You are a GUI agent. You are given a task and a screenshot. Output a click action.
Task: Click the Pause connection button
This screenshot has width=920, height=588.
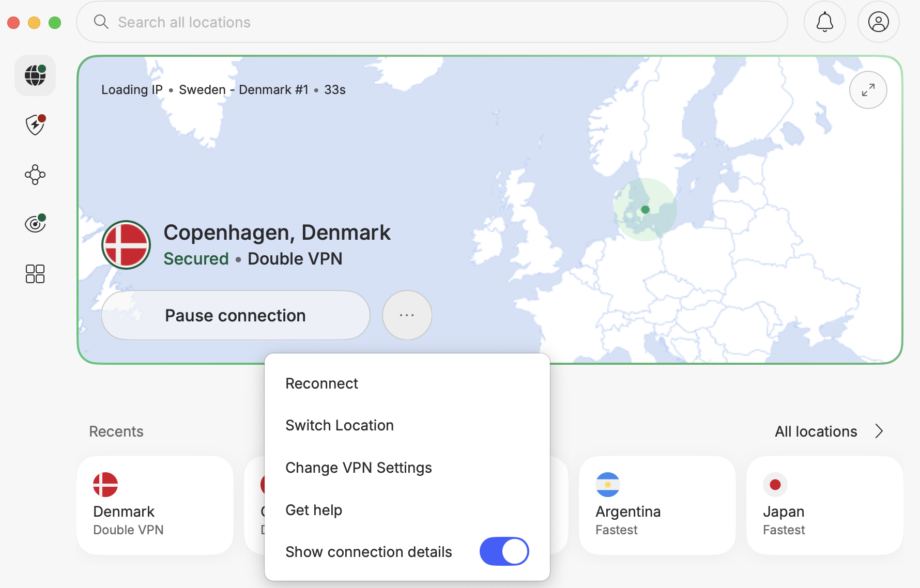(x=236, y=315)
